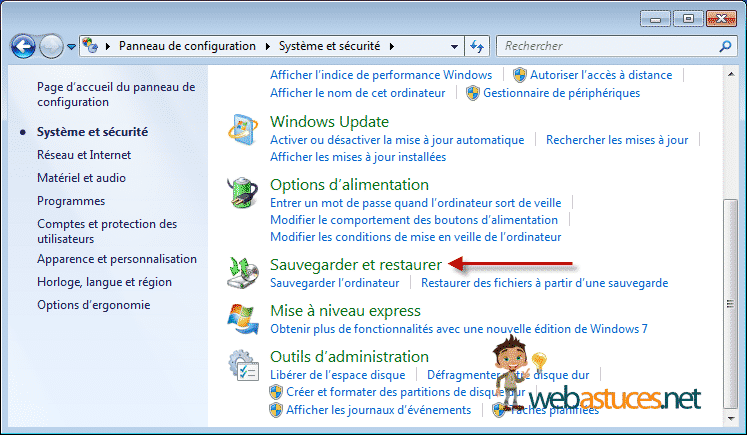Minimize the Control Panel window
The height and width of the screenshot is (435, 747).
(655, 19)
